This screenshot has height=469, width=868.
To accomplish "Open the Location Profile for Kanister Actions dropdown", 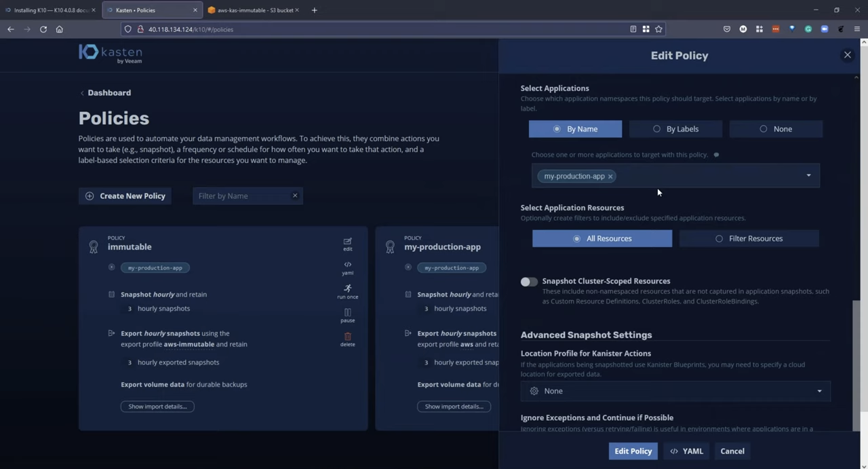I will point(675,391).
